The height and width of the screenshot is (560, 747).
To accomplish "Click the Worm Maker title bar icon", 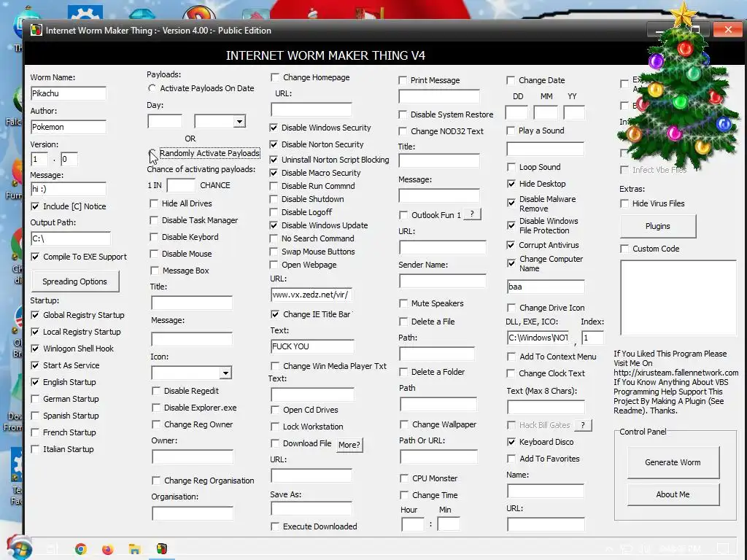I will 36,30.
